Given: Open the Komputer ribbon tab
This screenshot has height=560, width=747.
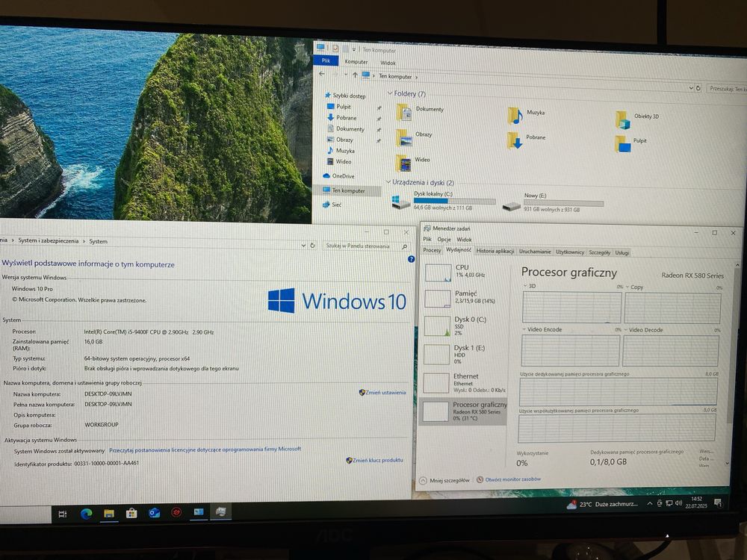Looking at the screenshot, I should pyautogui.click(x=356, y=61).
